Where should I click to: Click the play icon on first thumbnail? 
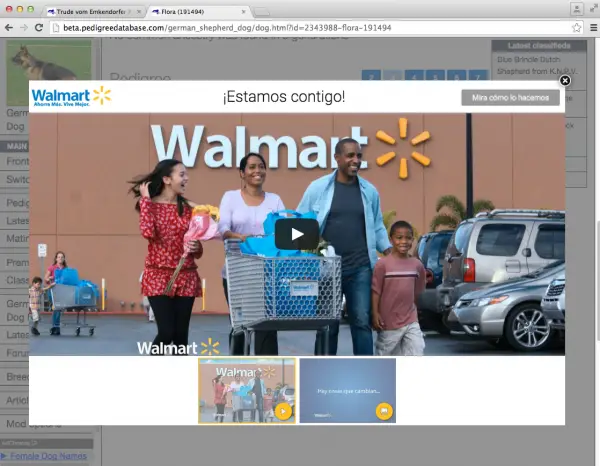(283, 411)
